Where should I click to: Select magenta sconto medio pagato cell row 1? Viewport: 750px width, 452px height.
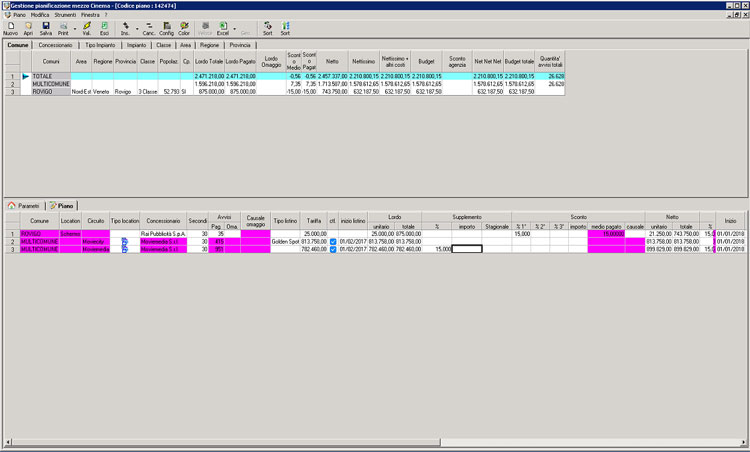click(606, 234)
